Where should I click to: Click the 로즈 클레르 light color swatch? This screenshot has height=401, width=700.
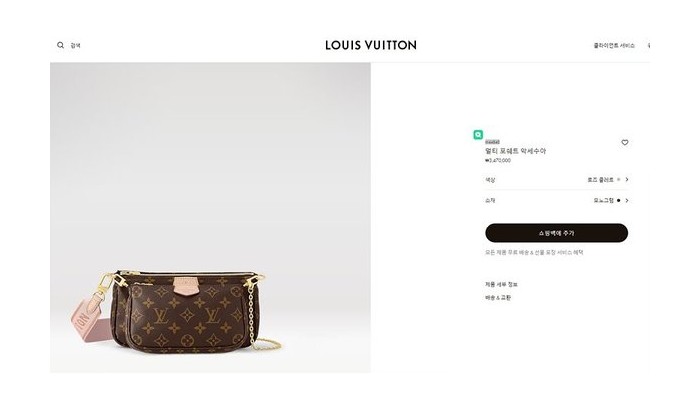[619, 180]
